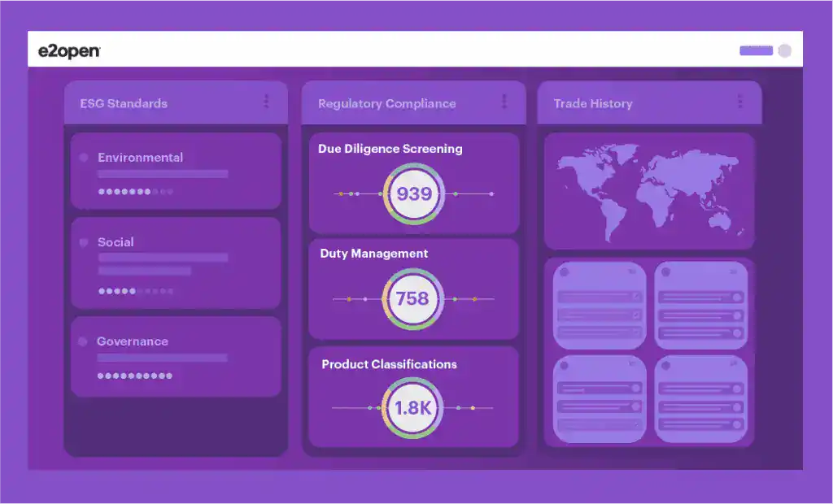Select the Environmental radio dot
This screenshot has height=504, width=833.
pyautogui.click(x=84, y=157)
